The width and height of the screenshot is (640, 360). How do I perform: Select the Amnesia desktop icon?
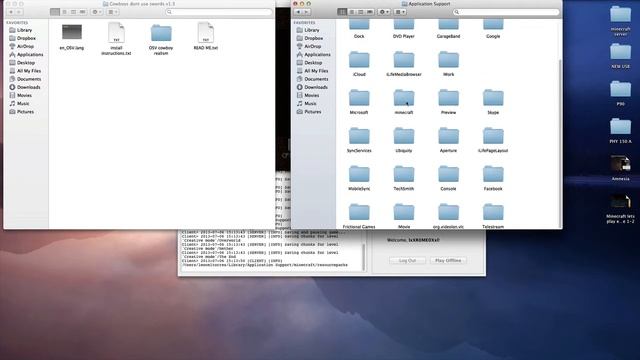620,164
